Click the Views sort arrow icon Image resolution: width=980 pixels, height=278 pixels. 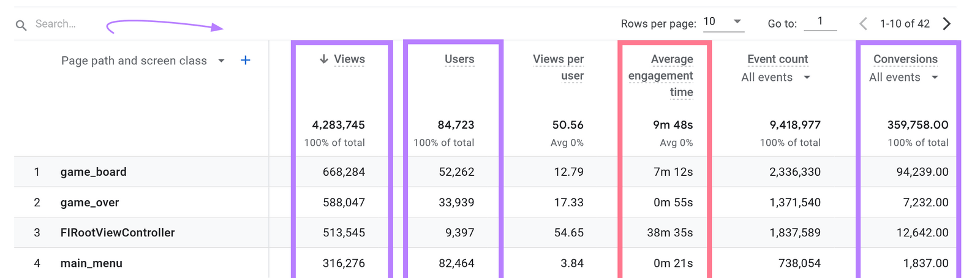coord(324,59)
